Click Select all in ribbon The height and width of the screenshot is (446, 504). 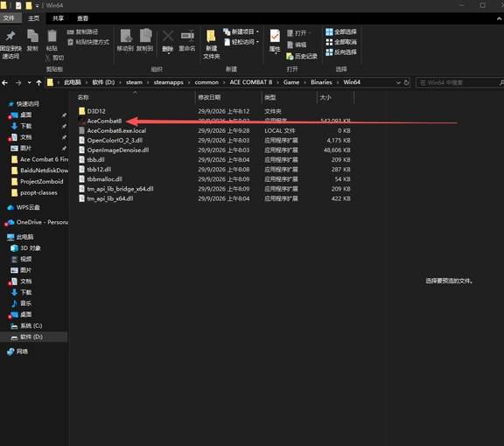point(340,31)
